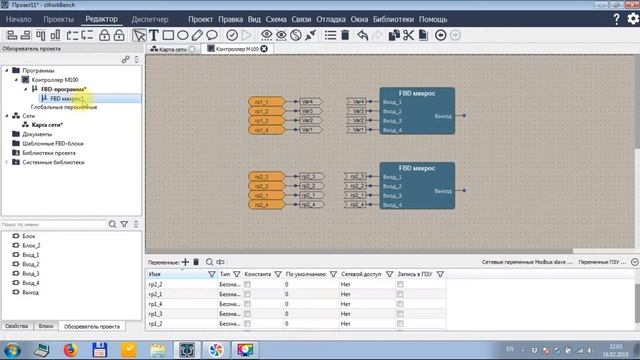Open the Проект menu

[200, 19]
